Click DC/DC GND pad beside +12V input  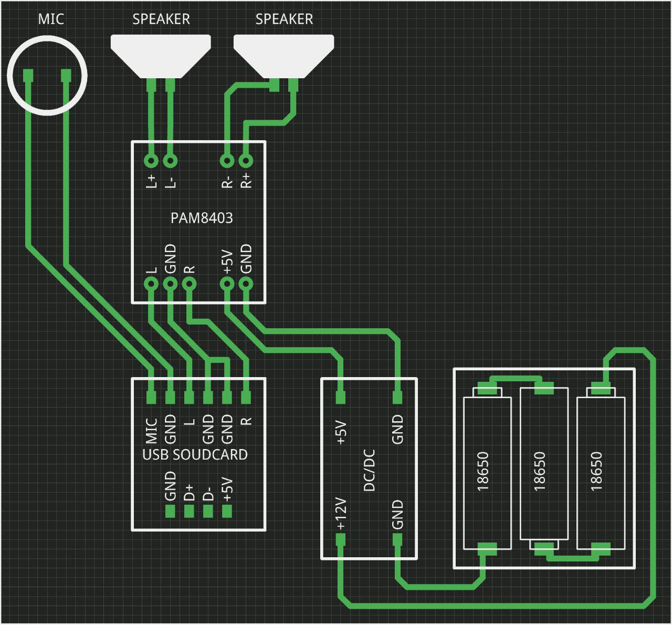pos(397,540)
